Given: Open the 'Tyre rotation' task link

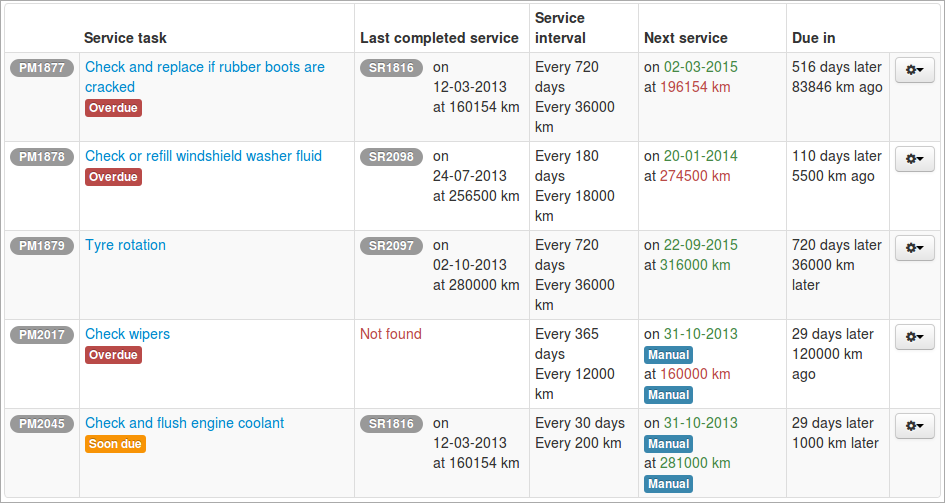Looking at the screenshot, I should click(x=125, y=245).
